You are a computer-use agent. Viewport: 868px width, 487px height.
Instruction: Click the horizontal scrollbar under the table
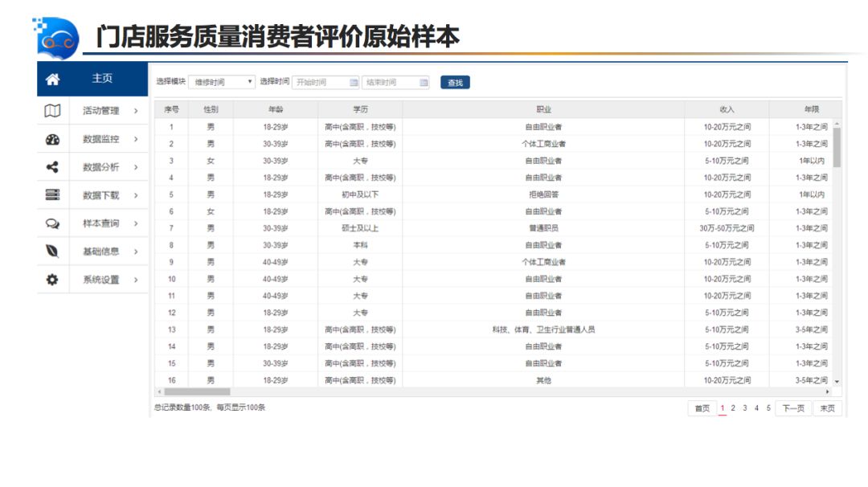click(197, 391)
